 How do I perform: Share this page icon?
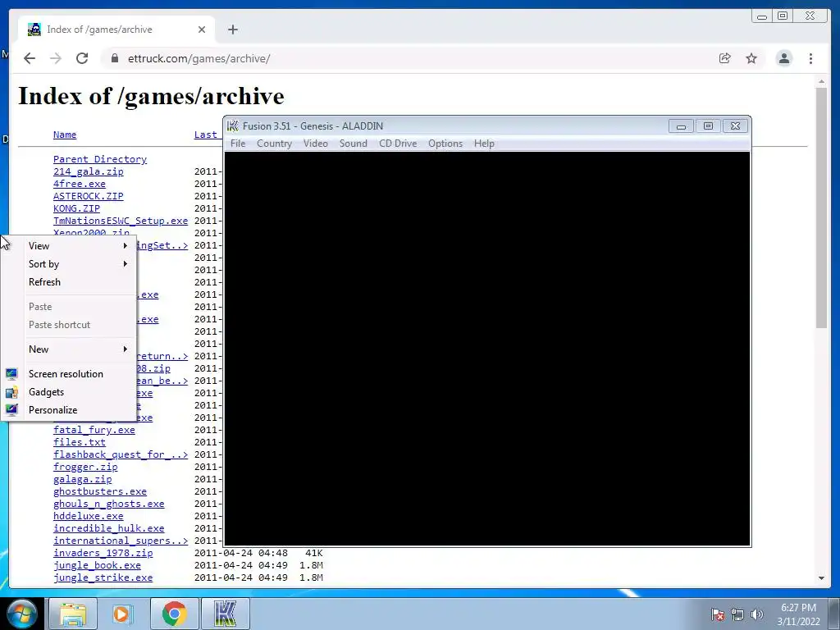[725, 58]
